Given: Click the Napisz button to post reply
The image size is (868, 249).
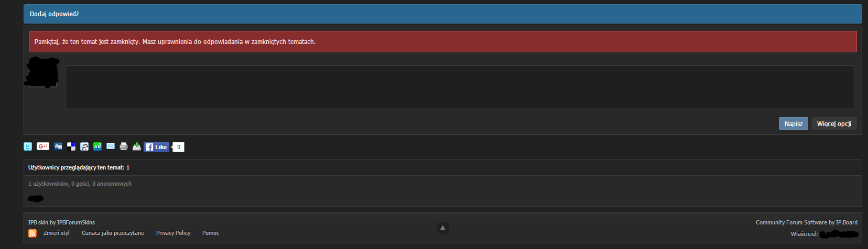Looking at the screenshot, I should pos(793,124).
